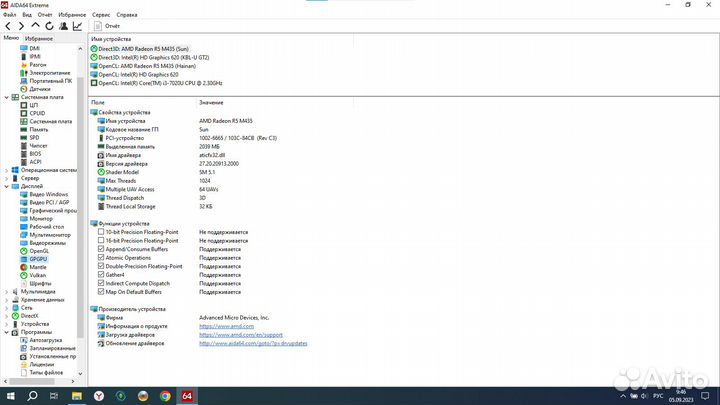Viewport: 720px width, 405px height.
Task: Expand the DirectX tree node
Action: pos(6,316)
